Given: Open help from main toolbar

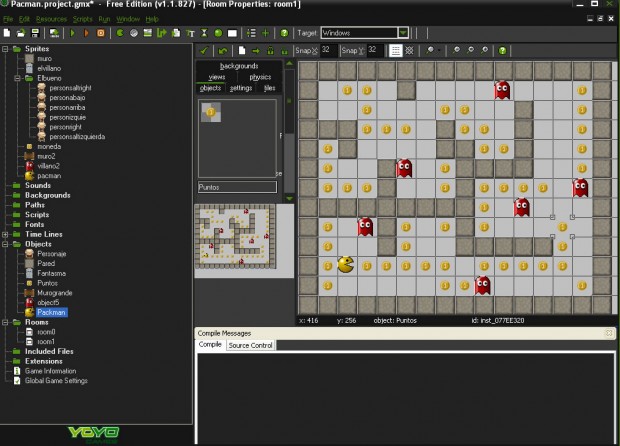Looking at the screenshot, I should pyautogui.click(x=284, y=33).
